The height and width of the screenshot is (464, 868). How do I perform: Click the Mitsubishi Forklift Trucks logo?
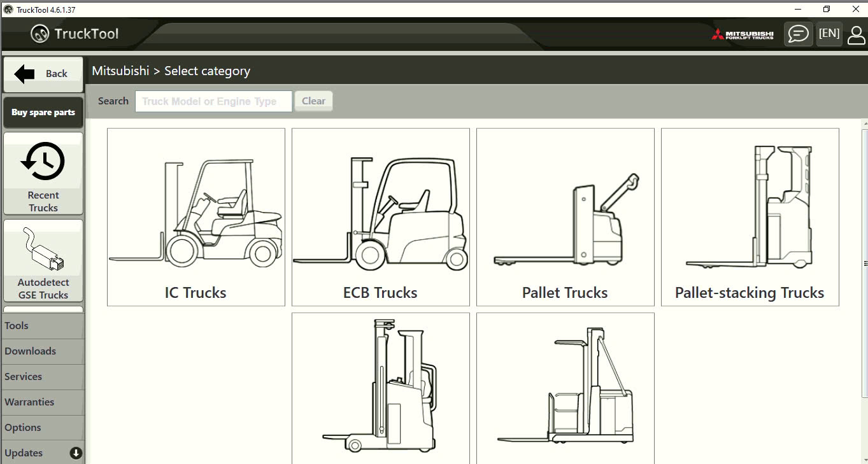pyautogui.click(x=743, y=34)
